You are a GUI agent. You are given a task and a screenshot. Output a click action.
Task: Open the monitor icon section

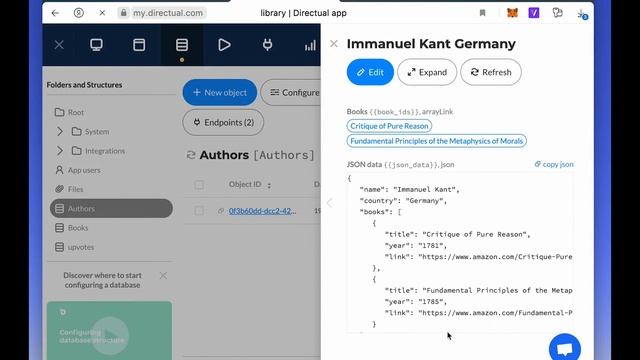tap(96, 45)
